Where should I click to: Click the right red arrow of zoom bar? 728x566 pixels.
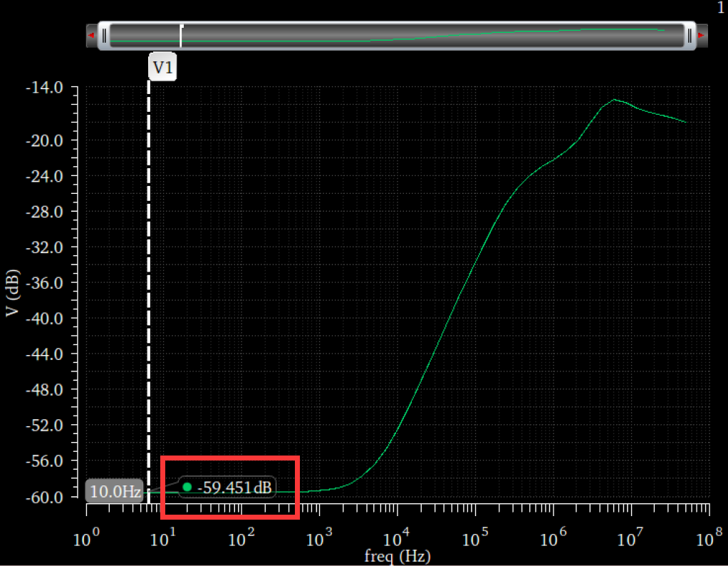point(701,36)
